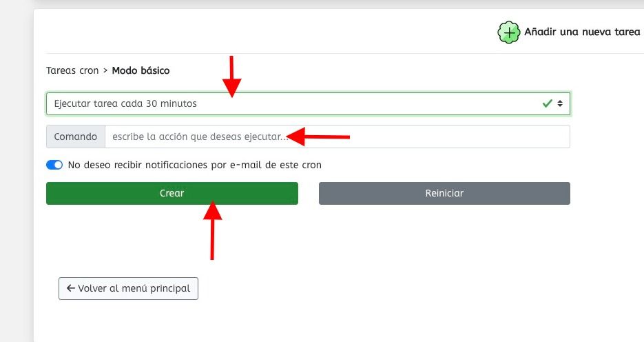
Task: Click the green Crear button
Action: [x=172, y=193]
